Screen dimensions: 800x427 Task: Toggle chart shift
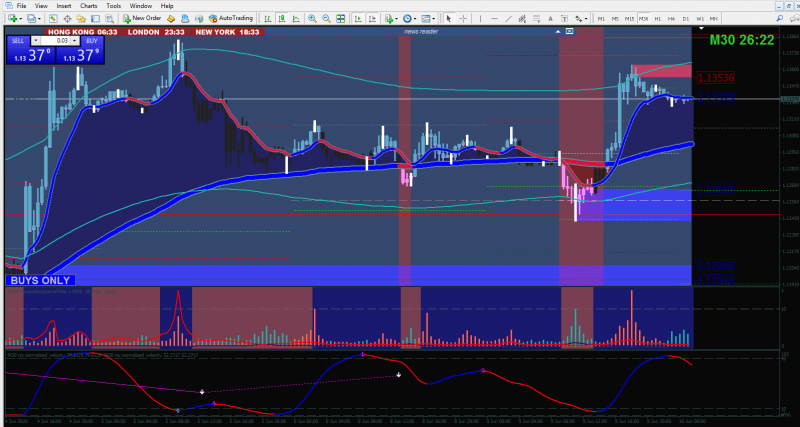point(372,18)
